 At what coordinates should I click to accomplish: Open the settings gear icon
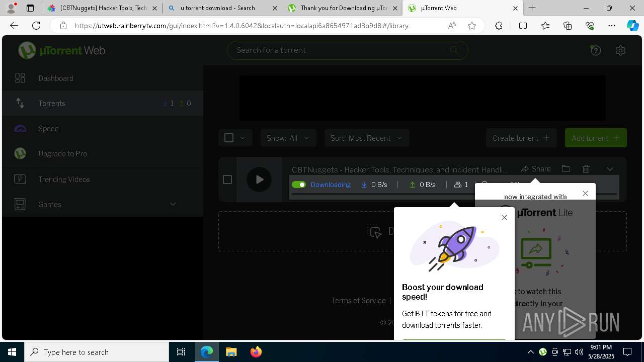(620, 50)
